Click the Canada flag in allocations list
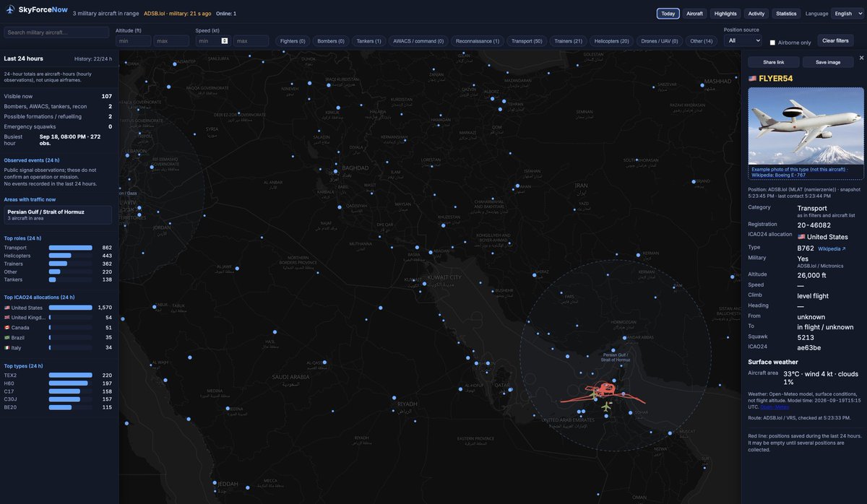 [7, 328]
